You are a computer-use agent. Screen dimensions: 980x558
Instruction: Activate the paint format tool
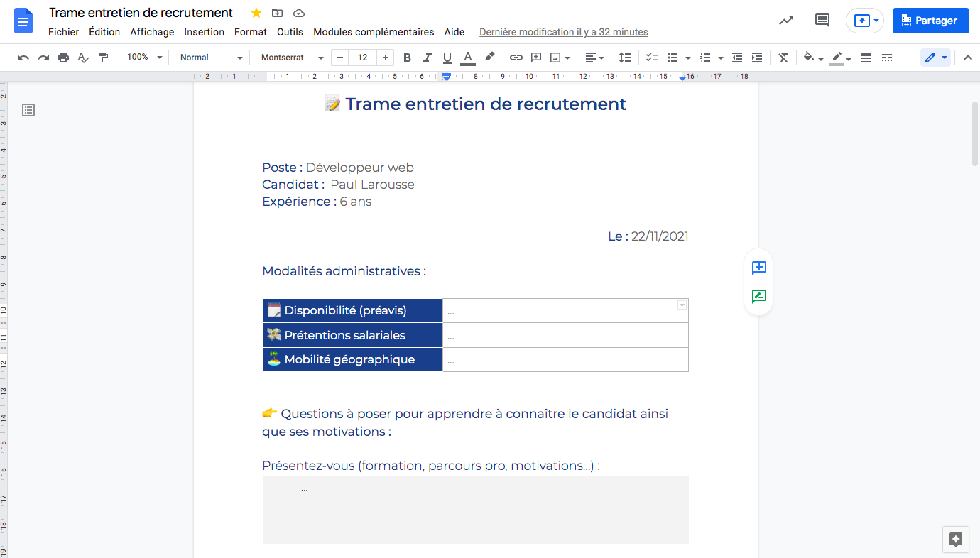click(103, 58)
